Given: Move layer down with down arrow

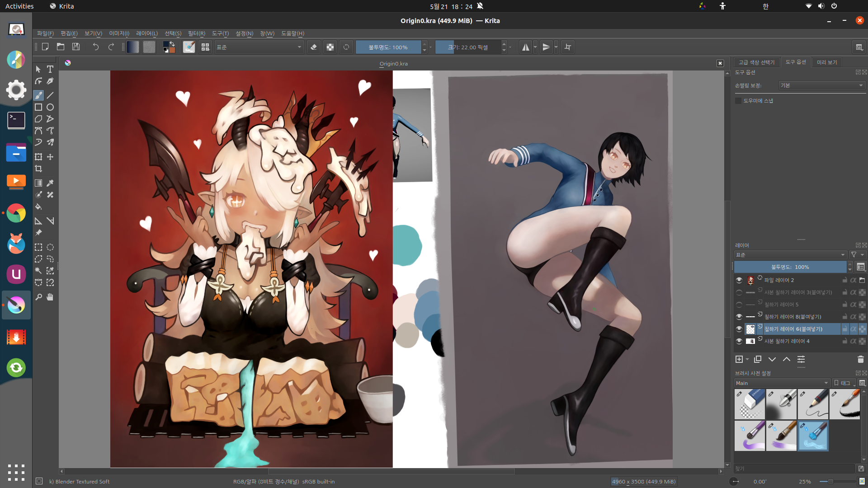Looking at the screenshot, I should (x=772, y=359).
